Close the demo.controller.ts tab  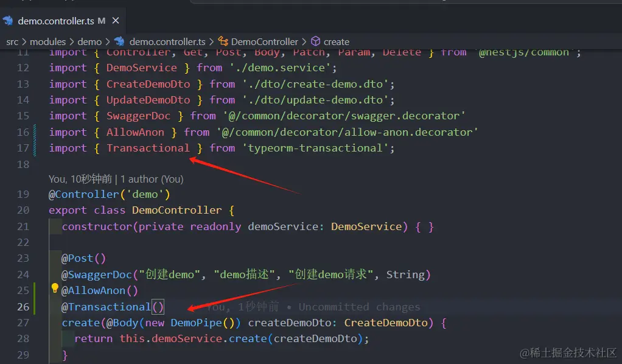[x=116, y=20]
